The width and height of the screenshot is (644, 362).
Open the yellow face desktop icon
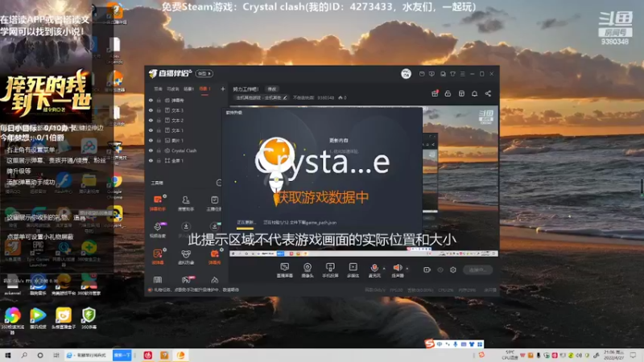(x=64, y=318)
